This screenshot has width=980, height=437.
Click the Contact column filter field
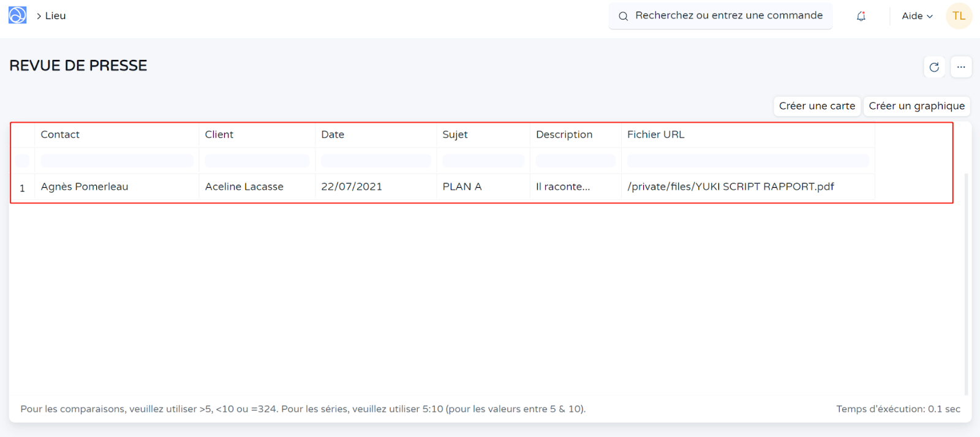(x=116, y=161)
